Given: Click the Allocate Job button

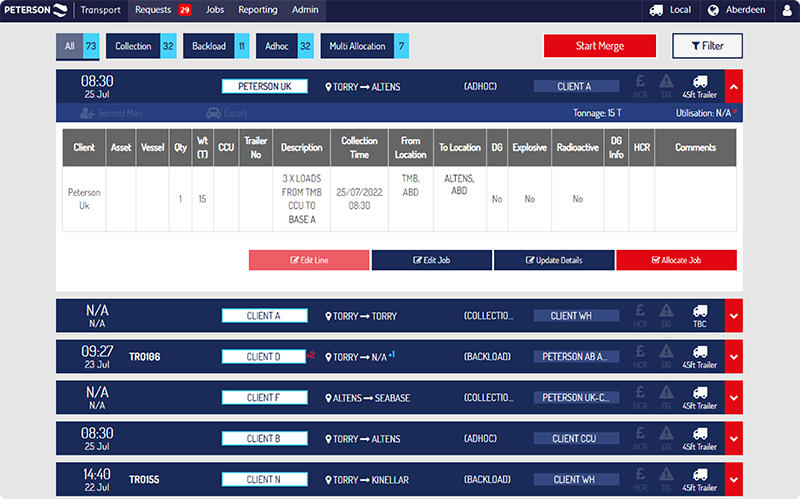Looking at the screenshot, I should [677, 260].
